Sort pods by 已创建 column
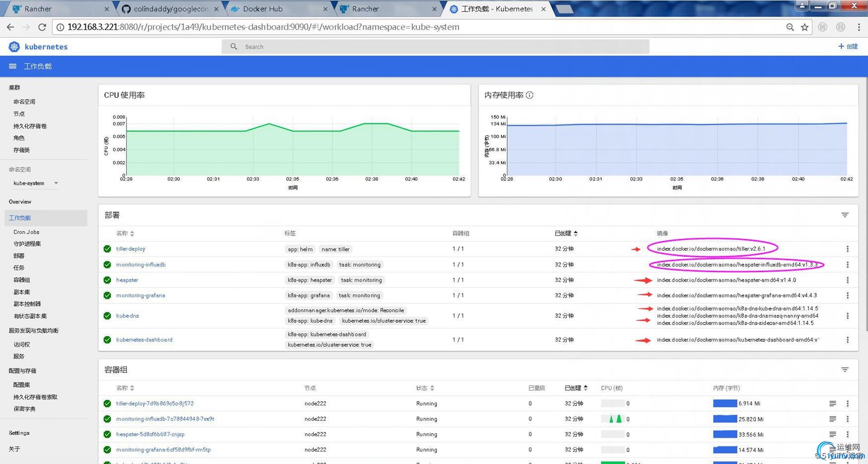 point(576,388)
